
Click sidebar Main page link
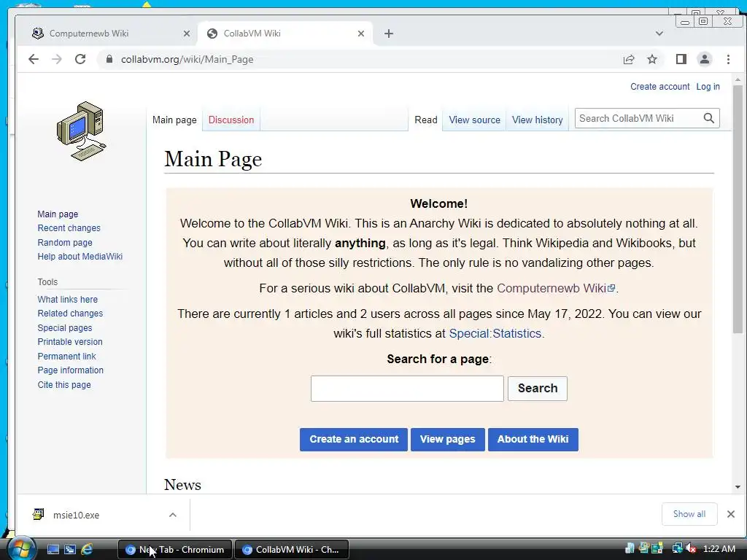pos(58,214)
